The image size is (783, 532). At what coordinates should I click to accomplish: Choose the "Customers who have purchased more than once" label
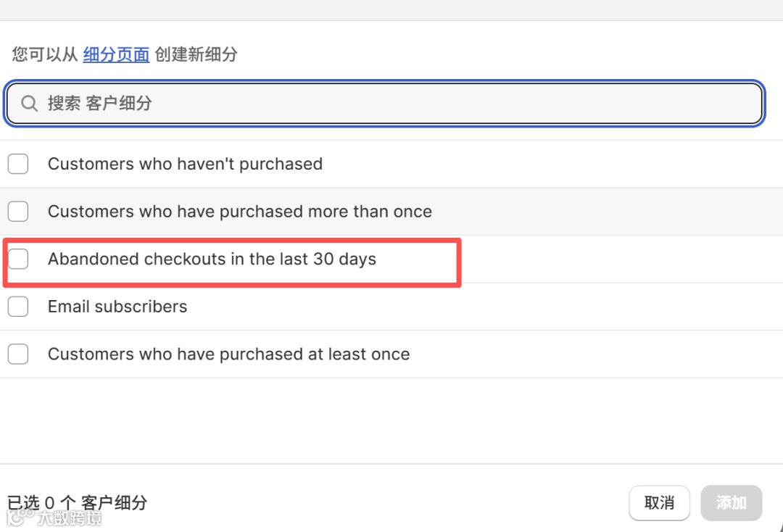click(x=239, y=212)
